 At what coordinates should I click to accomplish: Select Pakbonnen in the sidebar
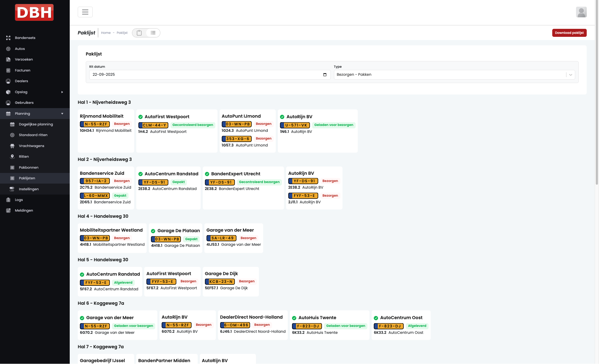tap(29, 168)
